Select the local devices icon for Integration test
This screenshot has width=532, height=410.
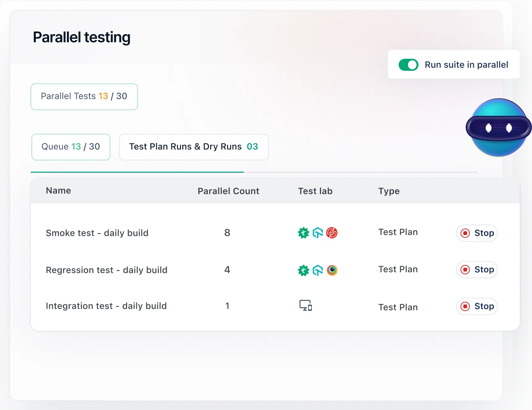pyautogui.click(x=305, y=306)
